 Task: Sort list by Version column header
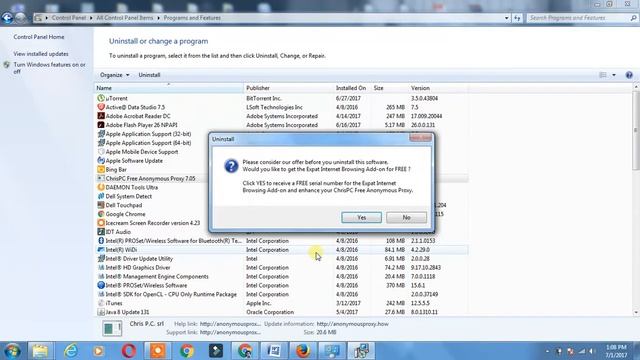point(438,88)
